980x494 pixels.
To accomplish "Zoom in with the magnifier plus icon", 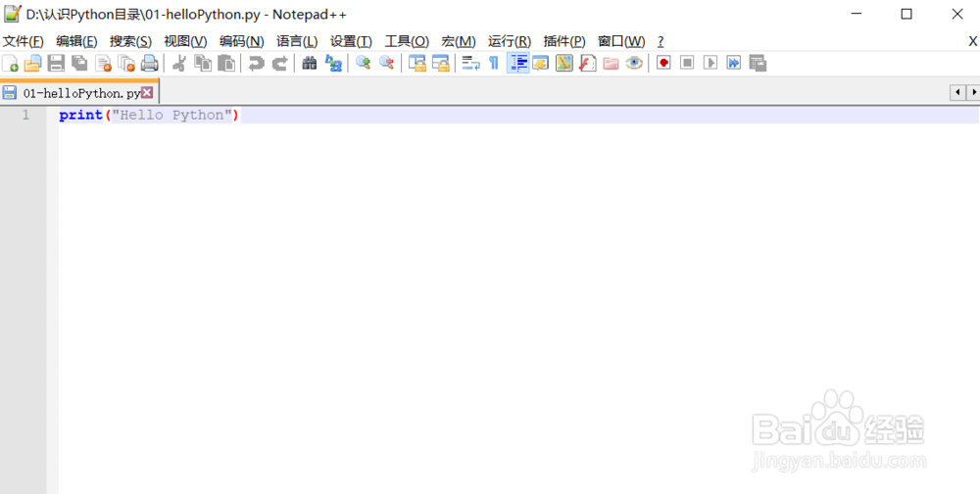I will pos(364,63).
